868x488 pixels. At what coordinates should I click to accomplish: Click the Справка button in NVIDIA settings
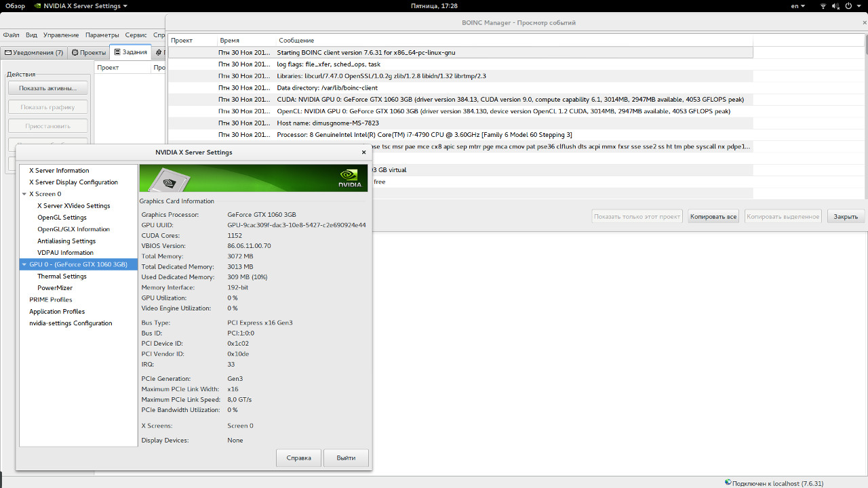[298, 458]
